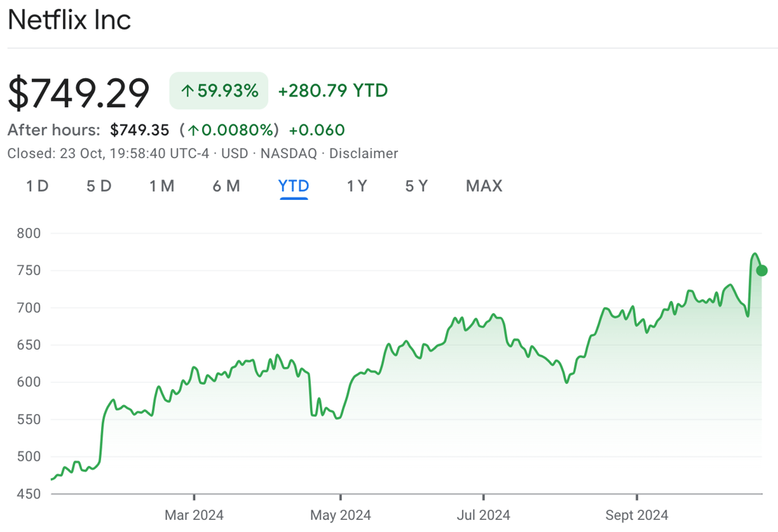Click the Netflix Inc heading
778x532 pixels.
click(x=69, y=20)
